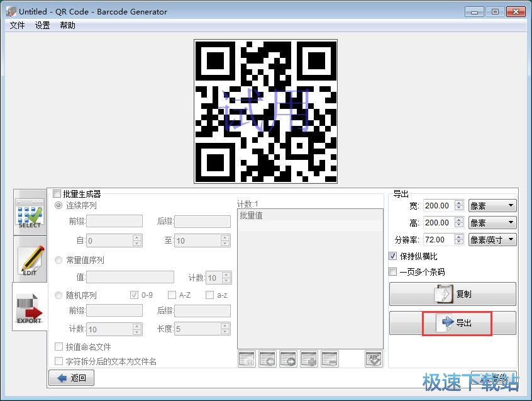
Task: Click the generated QR code preview
Action: coord(265,111)
